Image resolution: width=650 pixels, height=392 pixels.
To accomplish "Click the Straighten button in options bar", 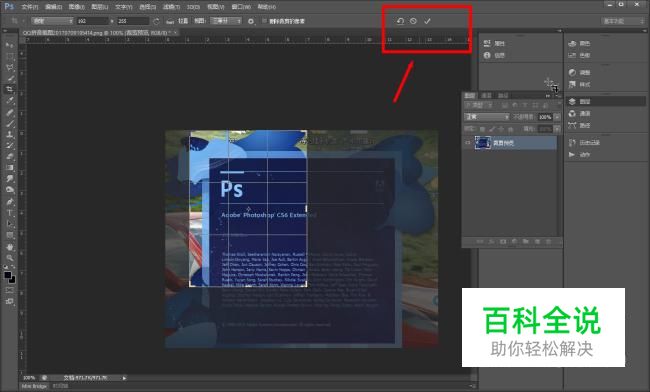I will click(178, 21).
